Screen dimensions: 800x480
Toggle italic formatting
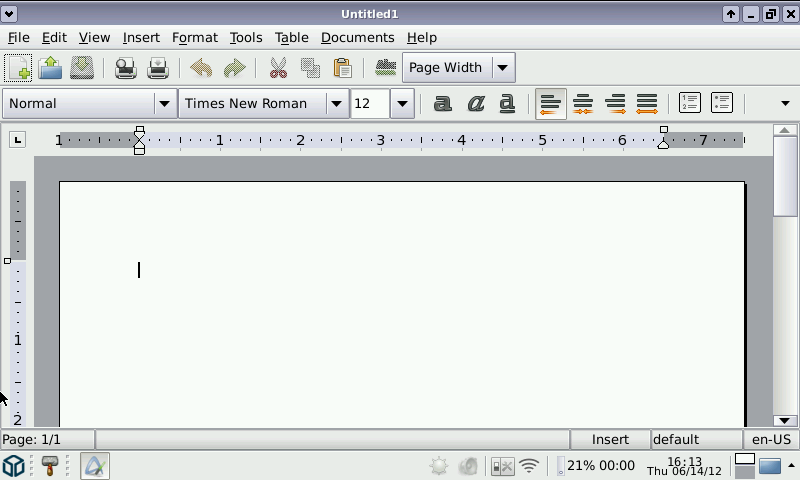[x=475, y=103]
